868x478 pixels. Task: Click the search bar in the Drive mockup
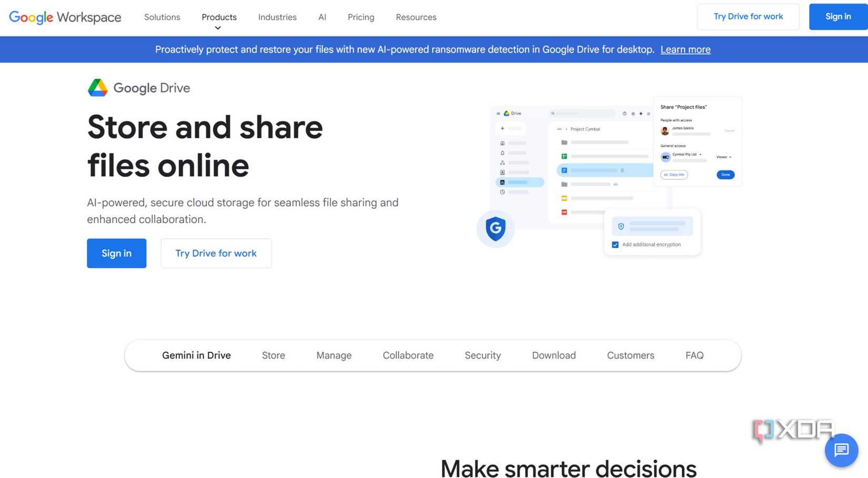(x=582, y=113)
